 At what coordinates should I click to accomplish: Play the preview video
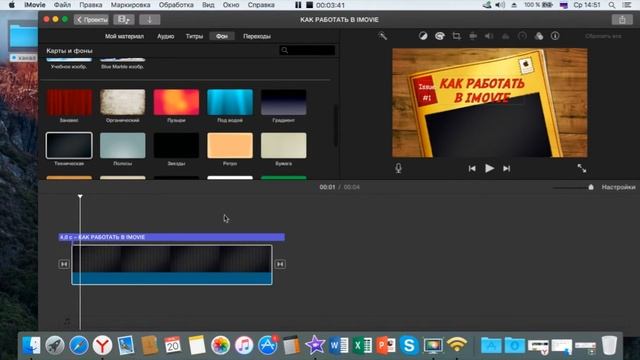[489, 168]
